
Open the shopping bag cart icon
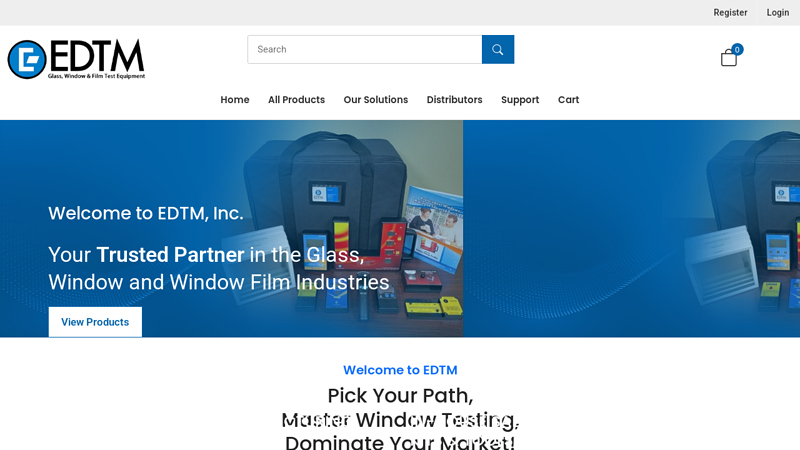tap(730, 56)
